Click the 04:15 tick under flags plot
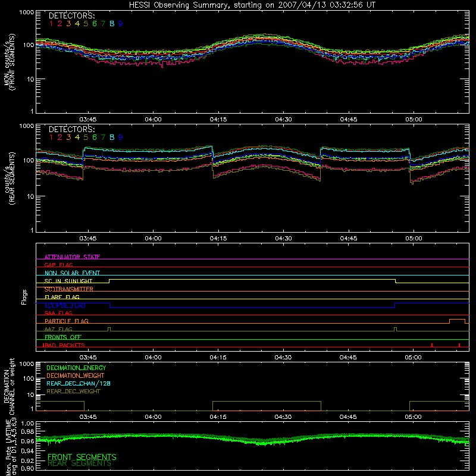 [x=218, y=358]
